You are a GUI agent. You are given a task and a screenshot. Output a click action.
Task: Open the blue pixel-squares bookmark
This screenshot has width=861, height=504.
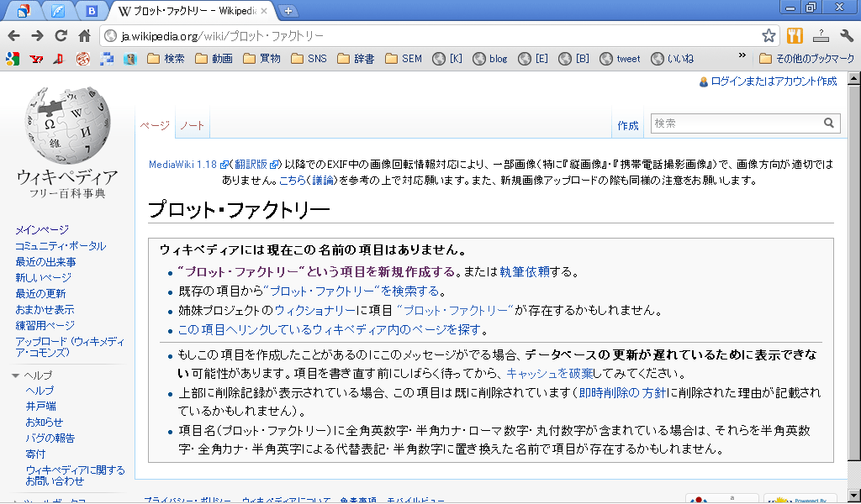[x=107, y=59]
